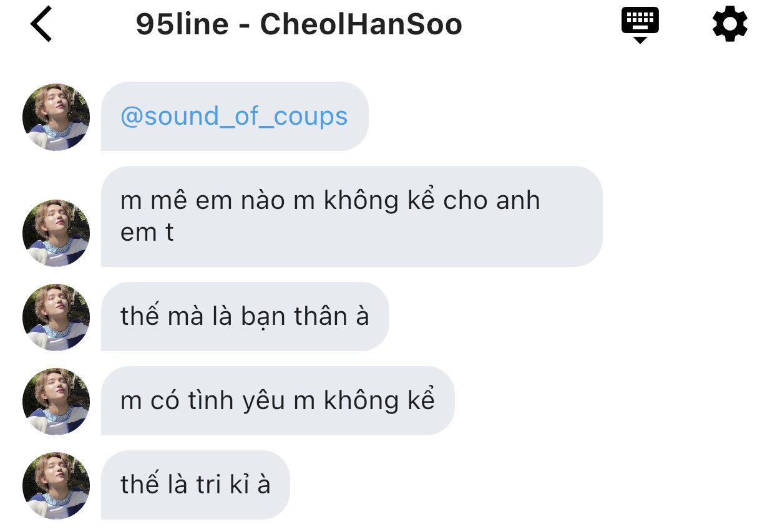Select the avatar next to 'm có tình yêu m không kể'
Viewport: 775px width, 532px height.
[56, 401]
